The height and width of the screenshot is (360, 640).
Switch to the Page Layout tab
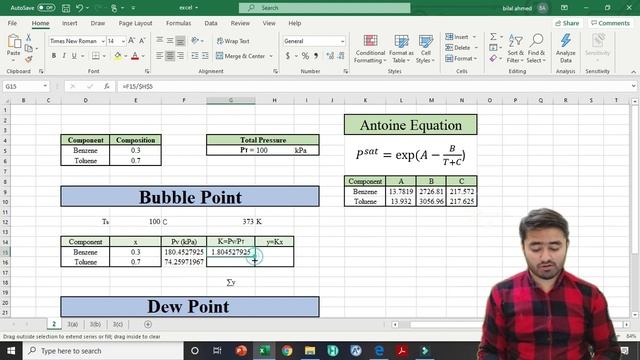click(x=135, y=23)
